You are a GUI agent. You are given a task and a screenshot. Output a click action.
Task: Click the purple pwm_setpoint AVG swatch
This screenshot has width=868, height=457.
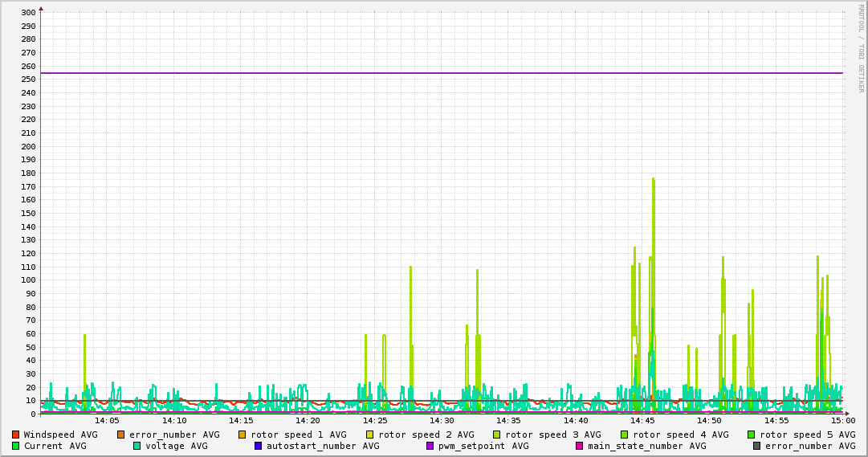(430, 446)
